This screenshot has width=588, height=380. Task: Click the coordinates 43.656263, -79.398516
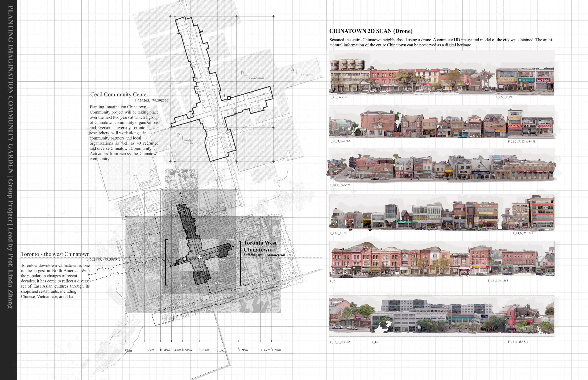(x=150, y=101)
